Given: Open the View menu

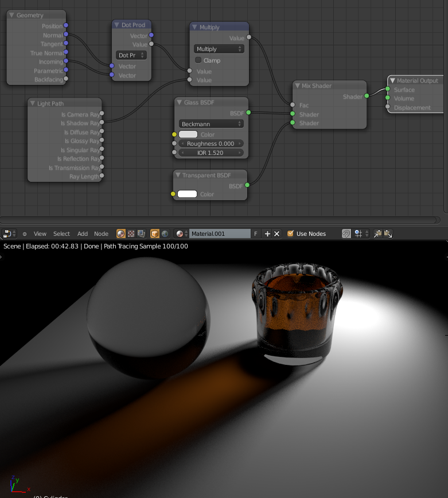Looking at the screenshot, I should click(x=40, y=234).
